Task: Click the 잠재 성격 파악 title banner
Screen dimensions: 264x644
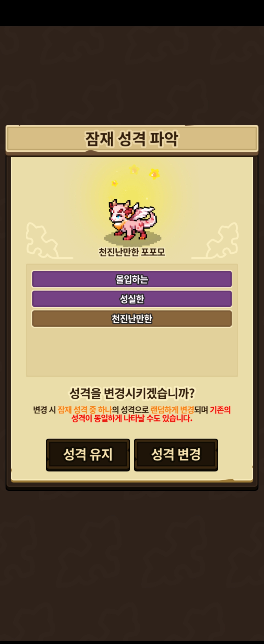Action: (x=132, y=139)
